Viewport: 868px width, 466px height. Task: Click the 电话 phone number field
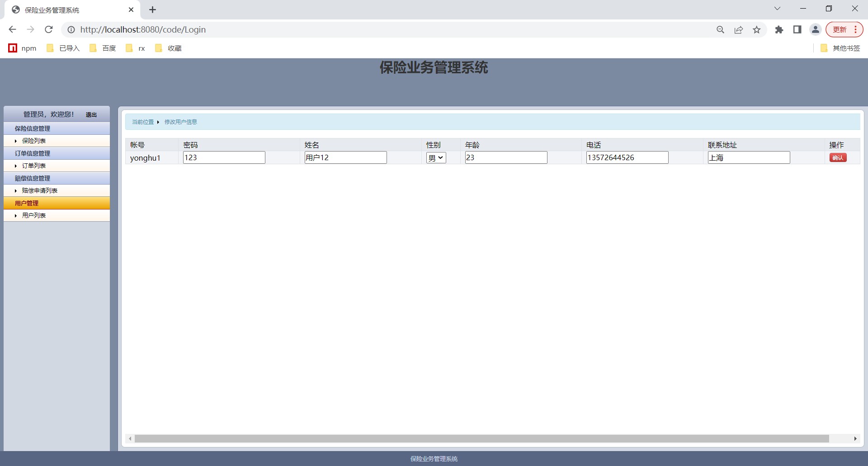(627, 157)
